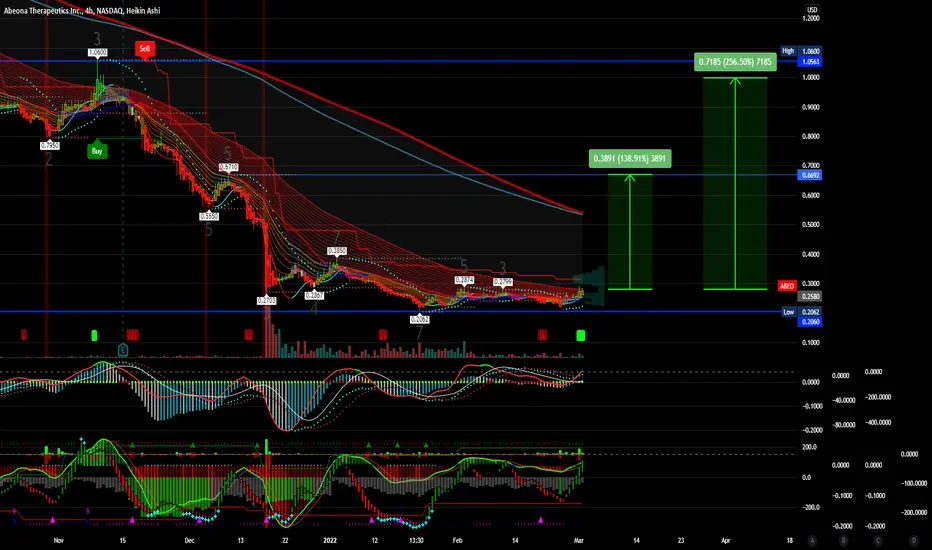Click the earnings E marker icon
932x550 pixels.
click(x=123, y=349)
